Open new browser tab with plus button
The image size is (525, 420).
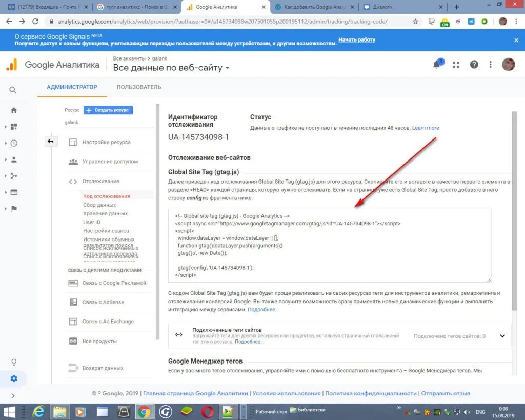456,7
